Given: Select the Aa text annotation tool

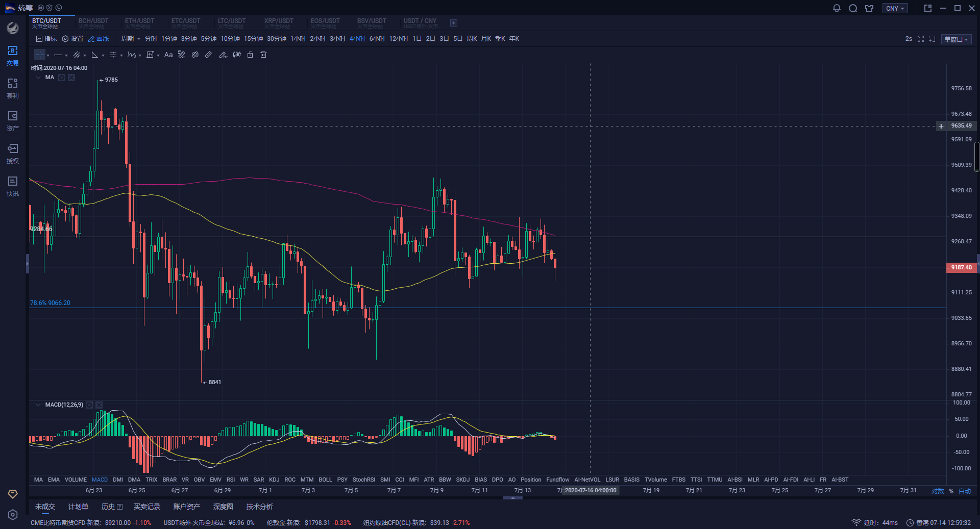Looking at the screenshot, I should click(x=168, y=55).
